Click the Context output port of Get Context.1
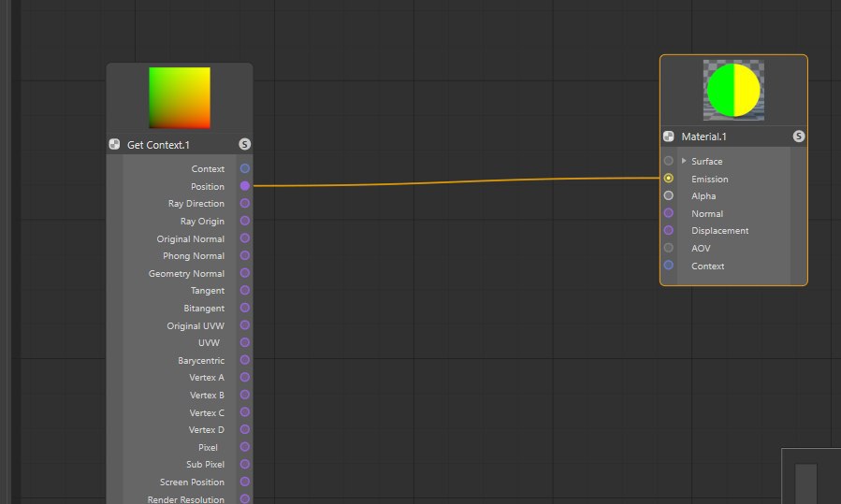Viewport: 841px width, 504px height. tap(244, 168)
